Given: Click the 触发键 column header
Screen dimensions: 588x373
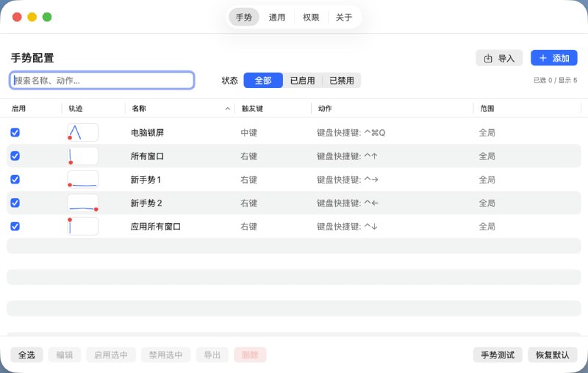Looking at the screenshot, I should pyautogui.click(x=252, y=108).
